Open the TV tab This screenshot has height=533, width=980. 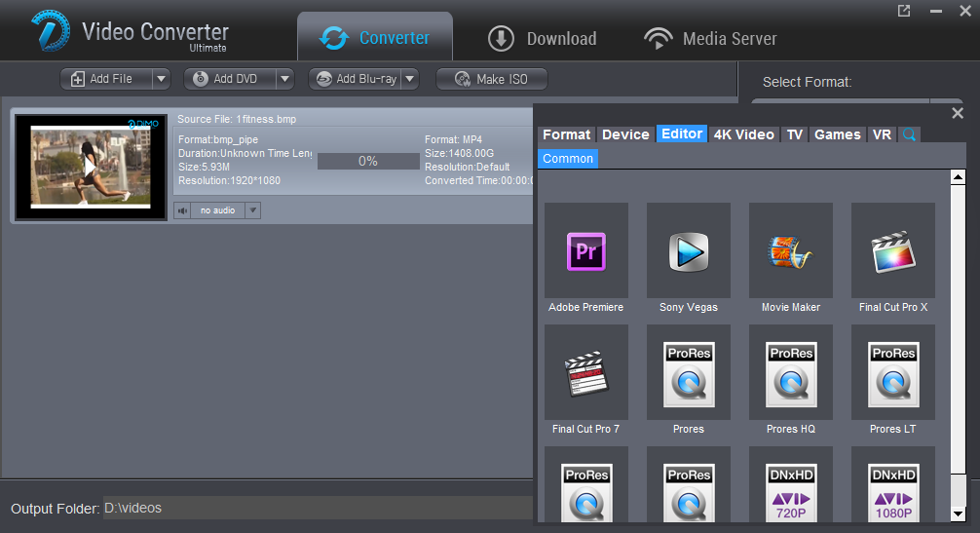pyautogui.click(x=794, y=134)
